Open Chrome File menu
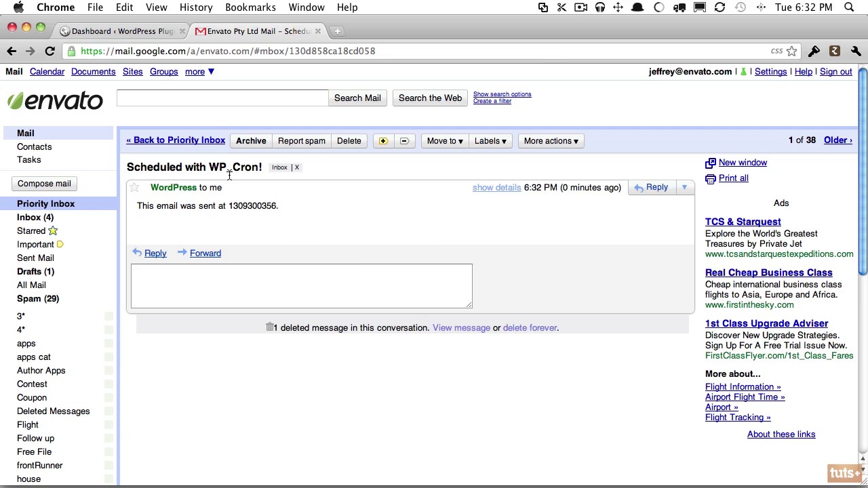 (95, 7)
